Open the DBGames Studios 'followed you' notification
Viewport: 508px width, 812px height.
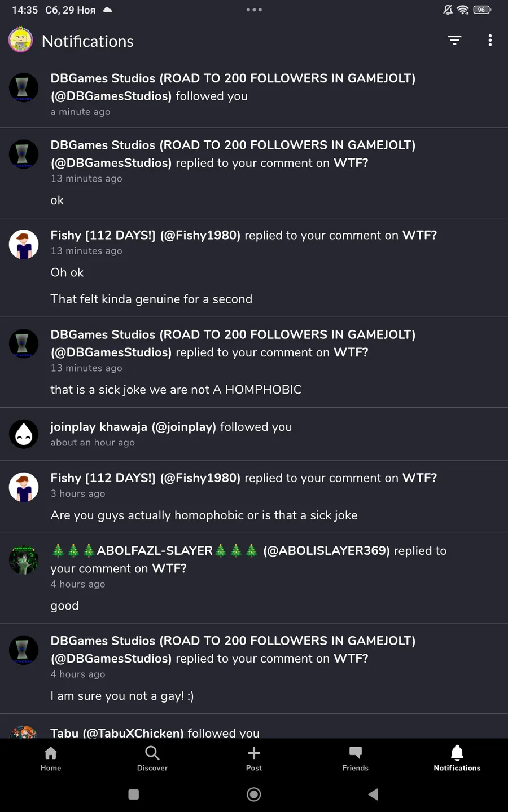[254, 94]
